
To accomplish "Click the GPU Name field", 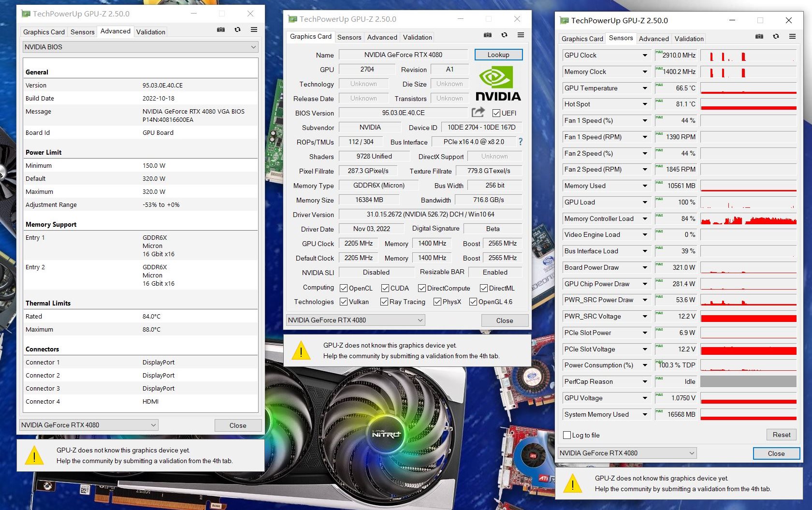I will [x=403, y=55].
